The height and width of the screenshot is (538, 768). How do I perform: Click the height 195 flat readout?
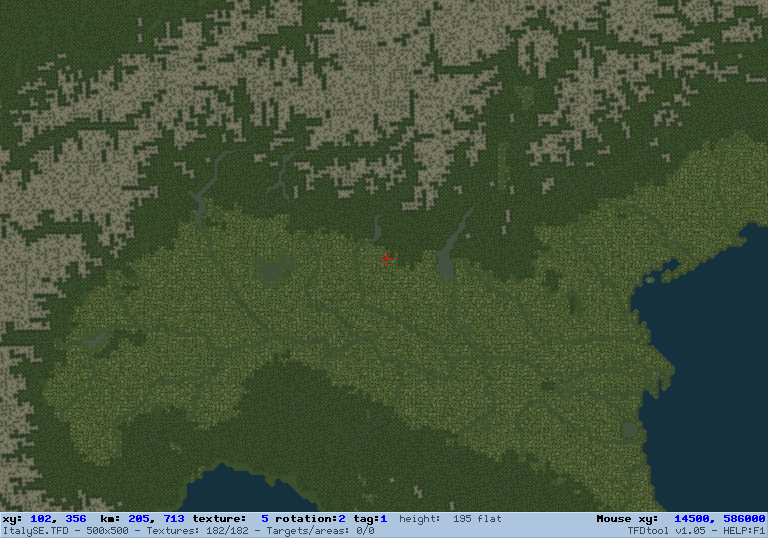450,519
